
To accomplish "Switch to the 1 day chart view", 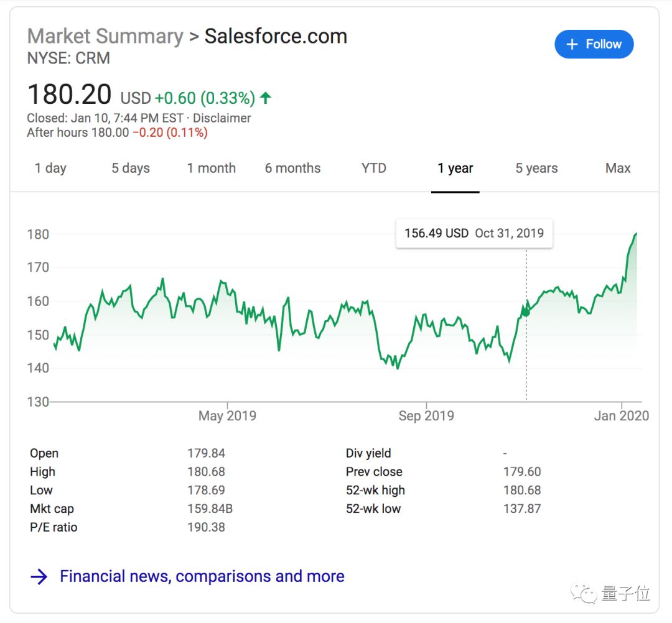I will [x=50, y=168].
